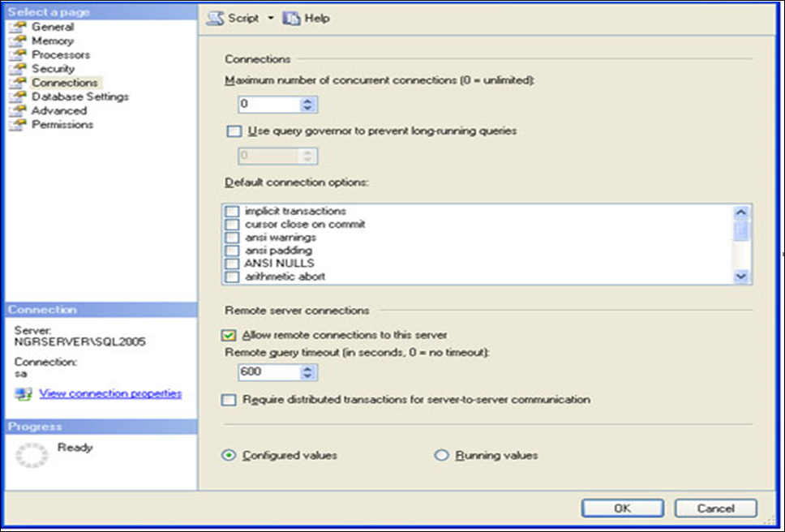Open View connection properties link
785x532 pixels.
[110, 394]
